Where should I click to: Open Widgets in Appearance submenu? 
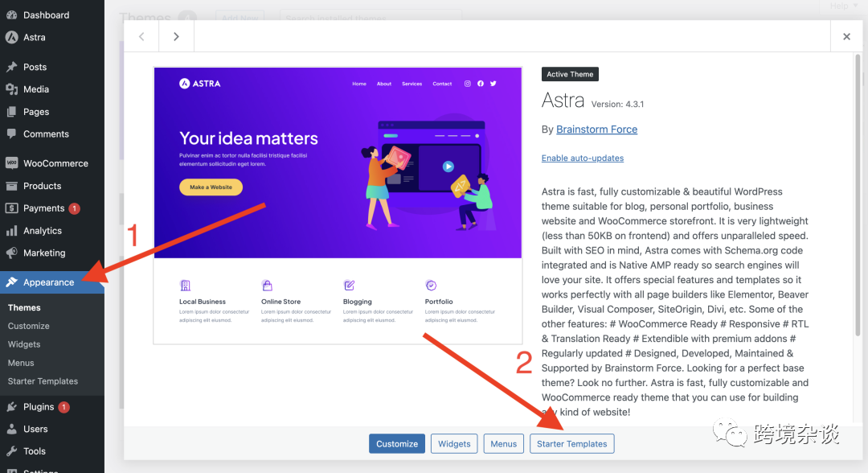coord(24,344)
